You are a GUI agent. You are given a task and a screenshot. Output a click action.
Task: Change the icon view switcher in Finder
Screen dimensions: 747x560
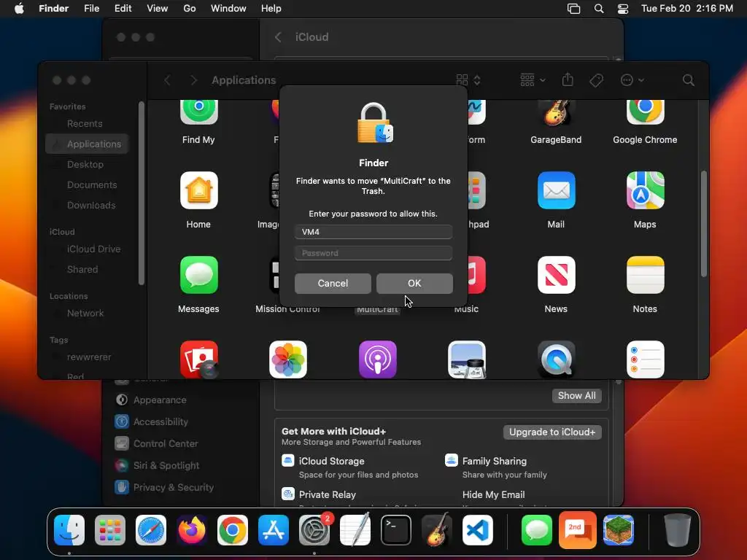pos(468,80)
